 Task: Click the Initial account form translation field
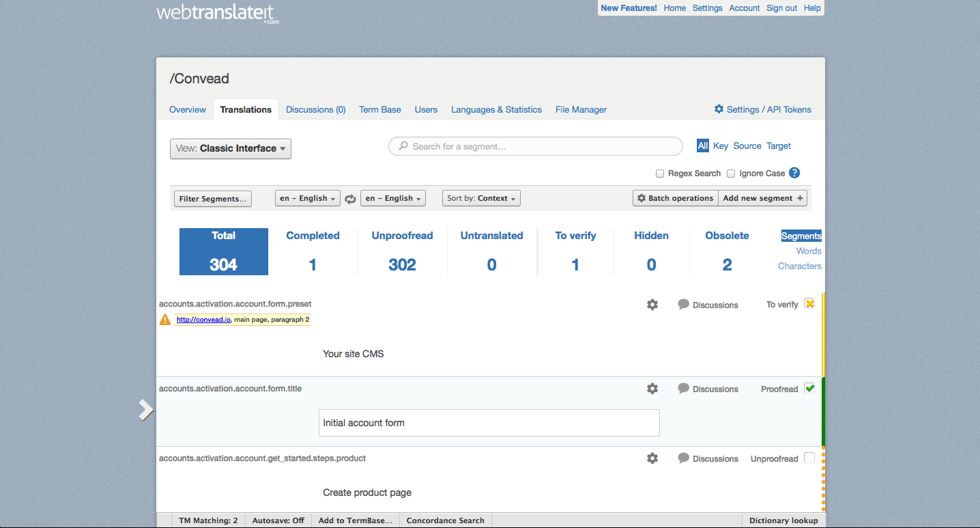click(489, 423)
